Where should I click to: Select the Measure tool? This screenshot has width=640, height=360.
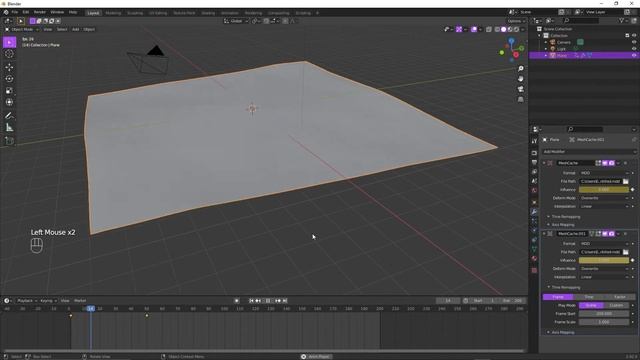pyautogui.click(x=9, y=128)
